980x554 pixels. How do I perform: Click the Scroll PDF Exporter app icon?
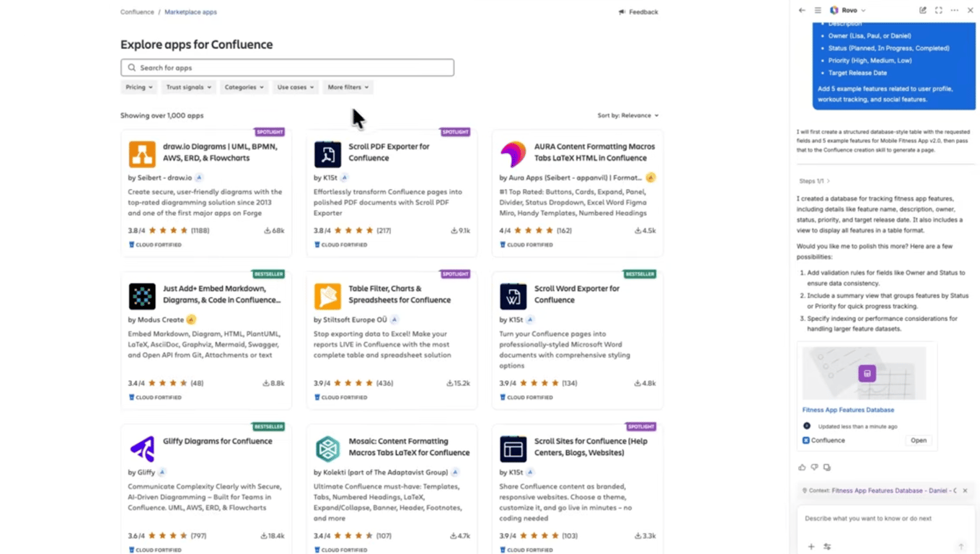(x=327, y=154)
